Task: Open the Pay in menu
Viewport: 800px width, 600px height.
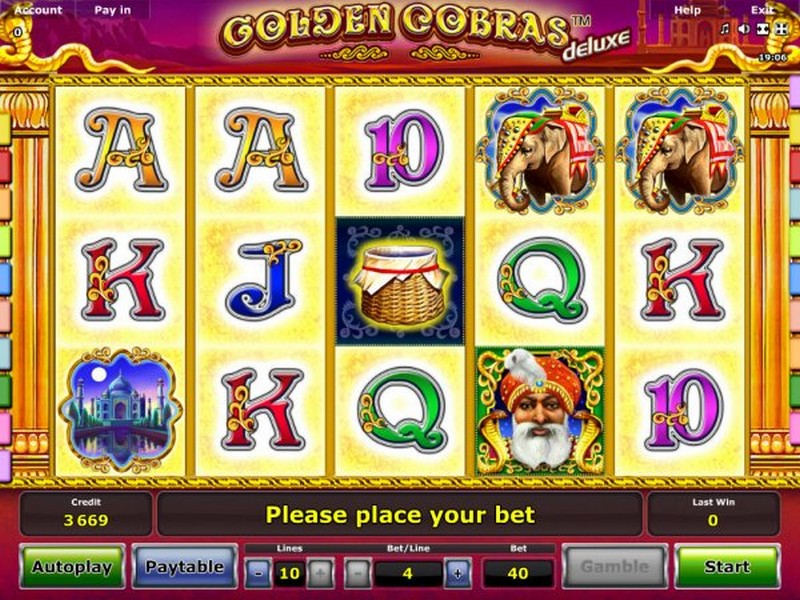Action: click(112, 10)
